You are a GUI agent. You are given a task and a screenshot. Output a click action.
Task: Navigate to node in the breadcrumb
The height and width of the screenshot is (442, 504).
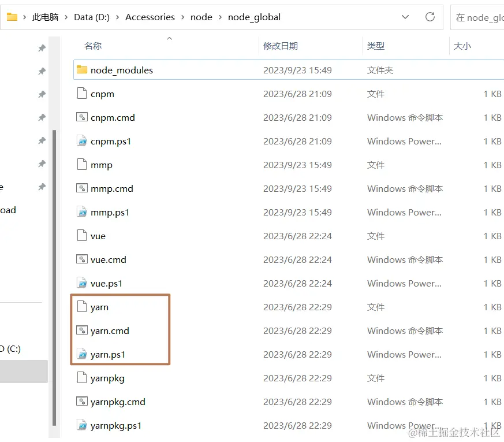pos(201,17)
